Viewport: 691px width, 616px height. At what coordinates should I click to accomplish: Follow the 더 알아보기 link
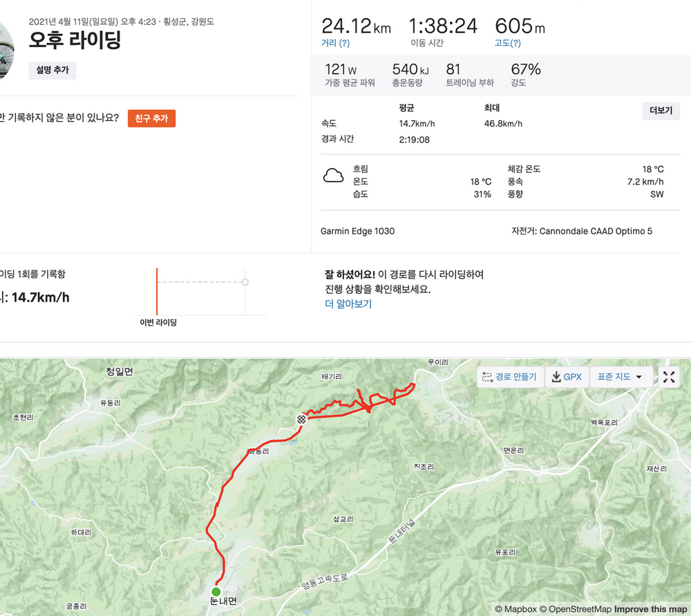(348, 304)
